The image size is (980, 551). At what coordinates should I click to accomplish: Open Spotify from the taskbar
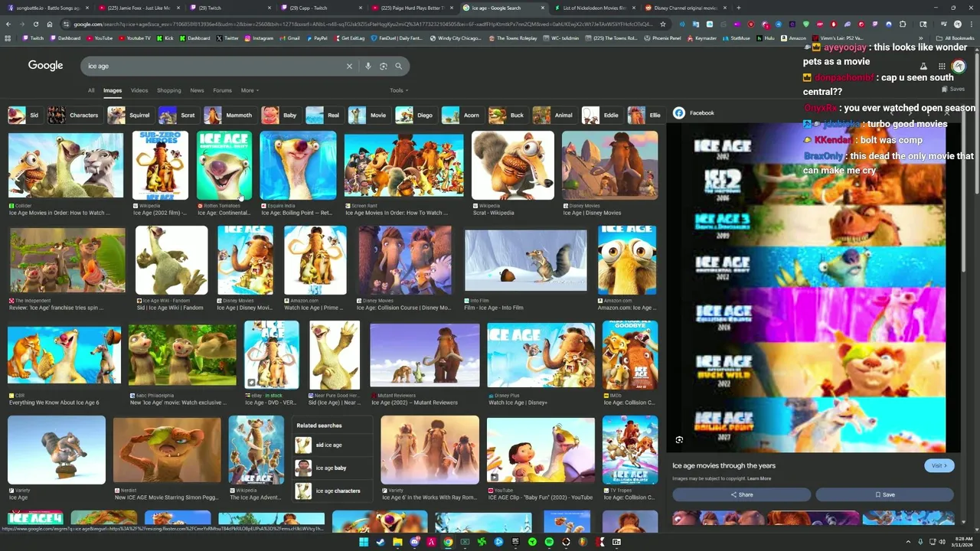(x=549, y=542)
